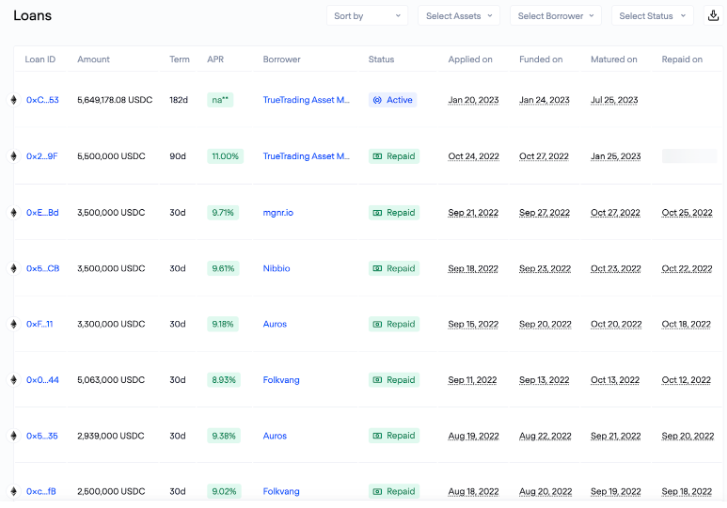
Task: Open the Select Assets dropdown
Action: pyautogui.click(x=459, y=16)
